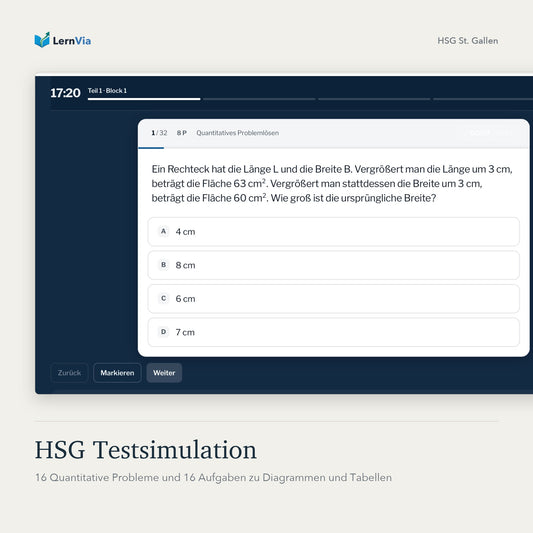Choose answer D: 7 cm
The image size is (533, 533).
coord(333,332)
